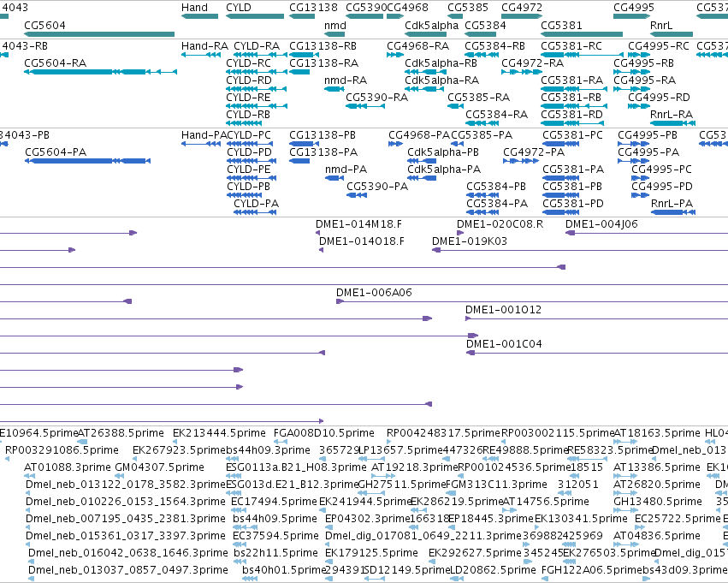Select protein CG4995-PC label
This screenshot has height=583, width=728.
click(x=661, y=170)
